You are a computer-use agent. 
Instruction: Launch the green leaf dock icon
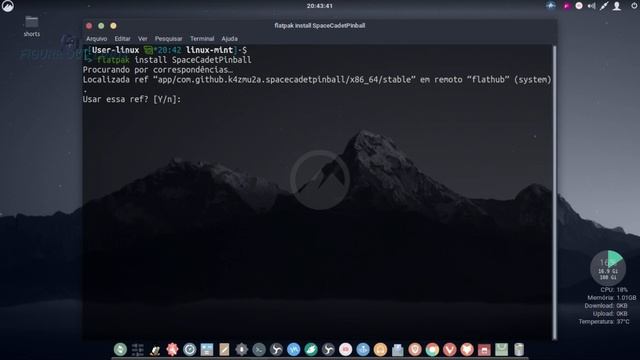[311, 349]
